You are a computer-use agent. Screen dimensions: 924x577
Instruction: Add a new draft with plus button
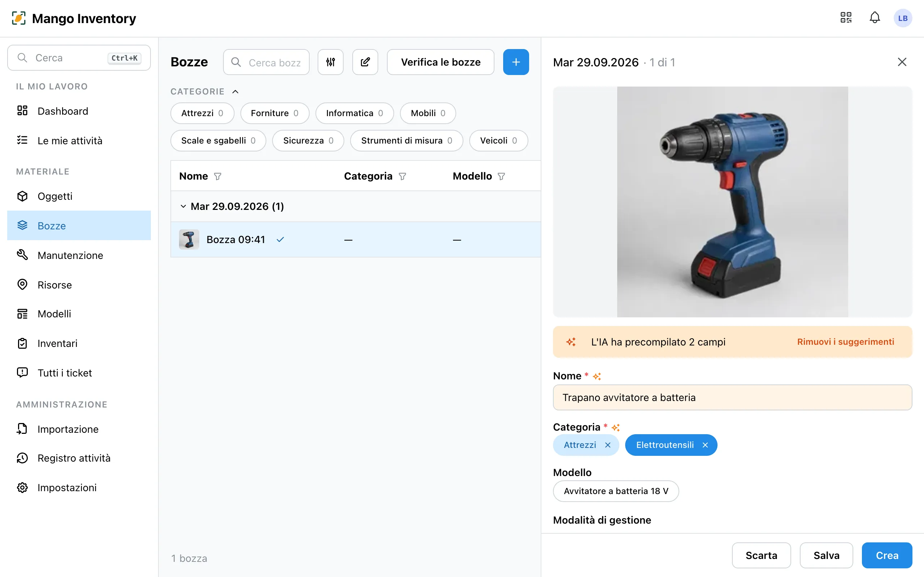pyautogui.click(x=516, y=62)
